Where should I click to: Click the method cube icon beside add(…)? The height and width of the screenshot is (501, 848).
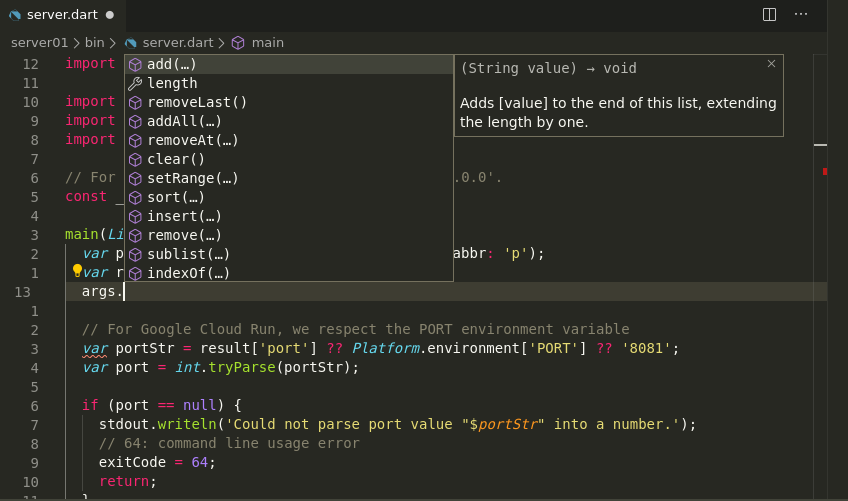pyautogui.click(x=135, y=65)
